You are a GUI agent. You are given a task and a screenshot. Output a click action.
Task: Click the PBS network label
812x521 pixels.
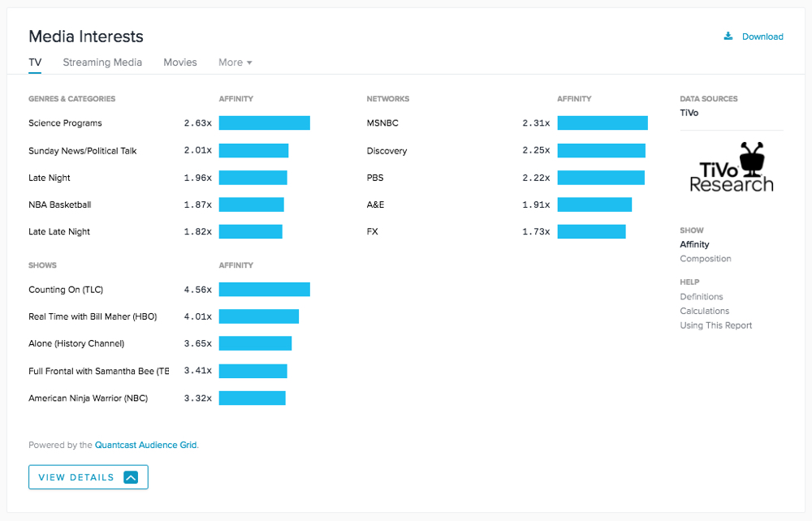pos(375,178)
